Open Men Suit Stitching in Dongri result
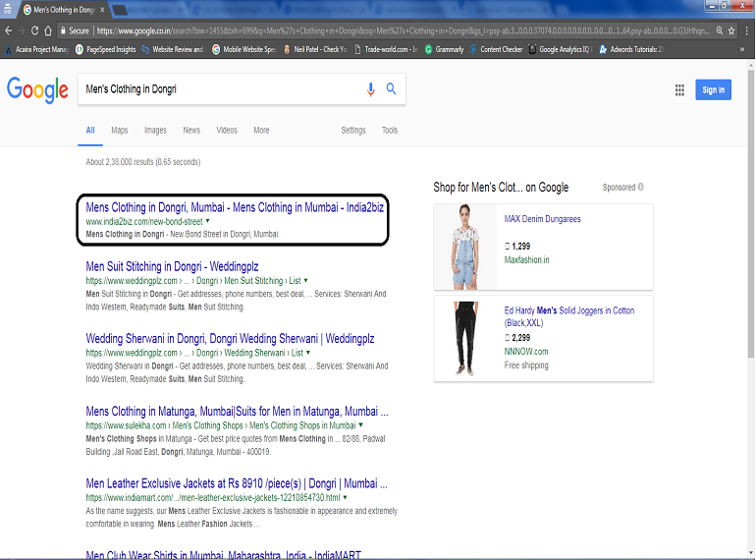The image size is (756, 560). (172, 266)
